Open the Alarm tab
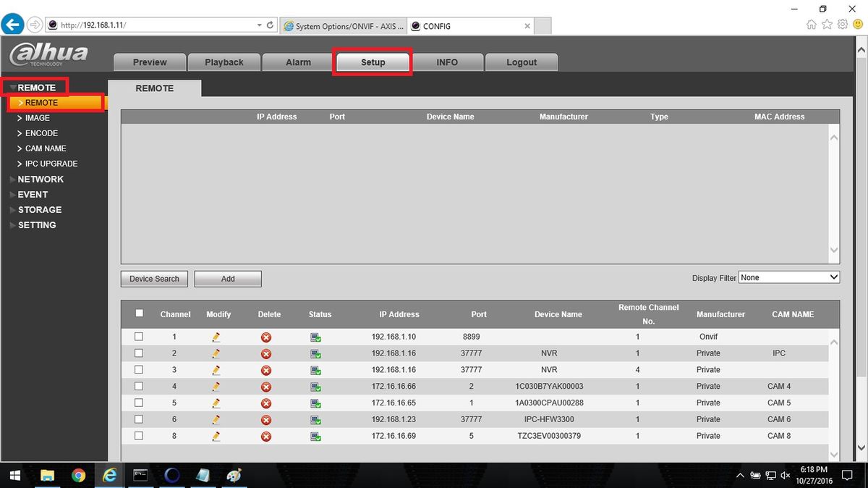 tap(298, 62)
